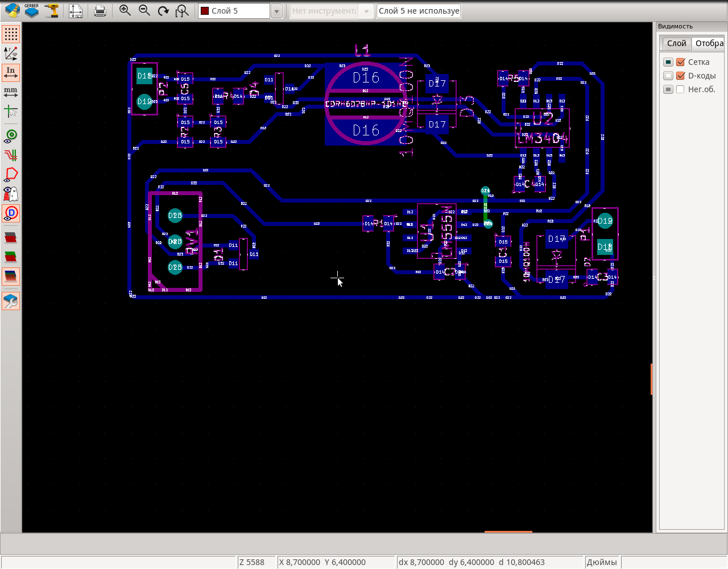Image resolution: width=728 pixels, height=569 pixels.
Task: Select the page layout settings icon
Action: click(76, 10)
